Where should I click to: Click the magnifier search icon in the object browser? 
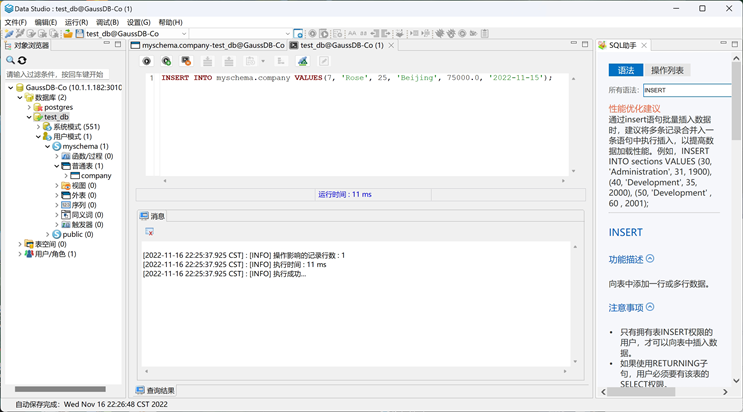point(10,60)
